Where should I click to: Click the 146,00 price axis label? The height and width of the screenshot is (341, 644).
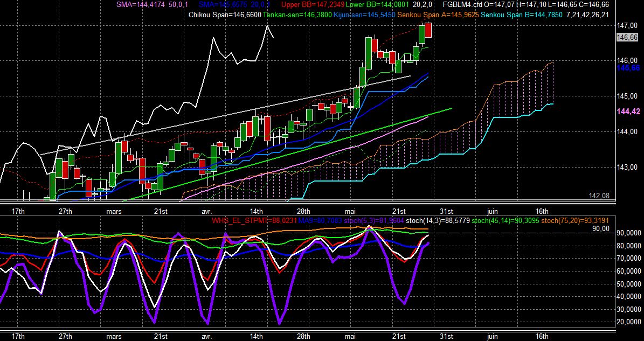[627, 61]
